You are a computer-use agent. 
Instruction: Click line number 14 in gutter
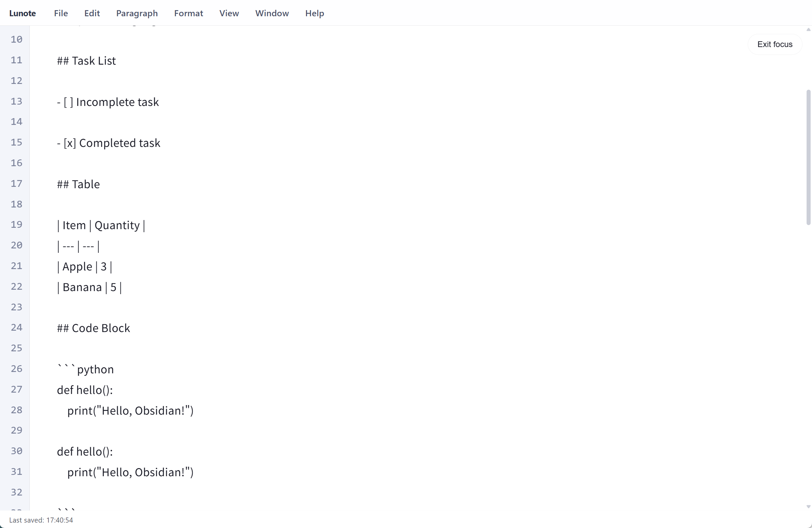[16, 122]
